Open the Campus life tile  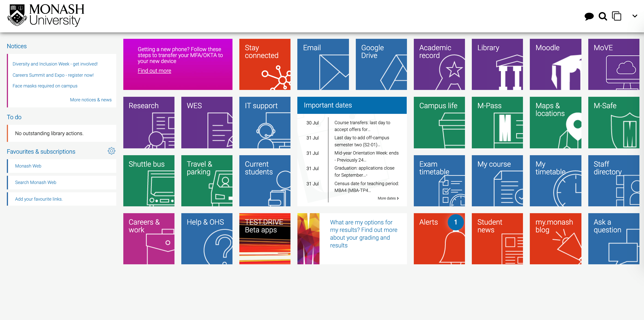tap(439, 122)
